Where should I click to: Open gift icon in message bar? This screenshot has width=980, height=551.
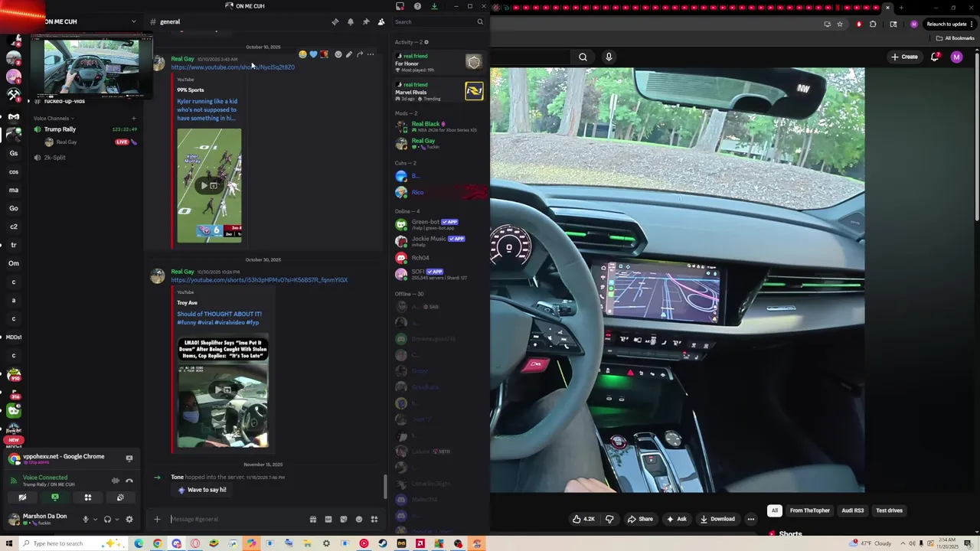313,519
